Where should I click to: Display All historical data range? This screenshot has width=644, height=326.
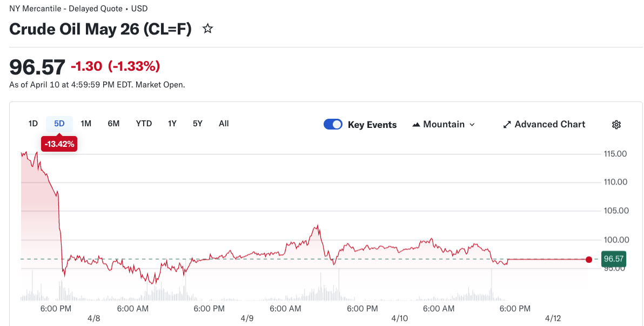click(x=224, y=124)
